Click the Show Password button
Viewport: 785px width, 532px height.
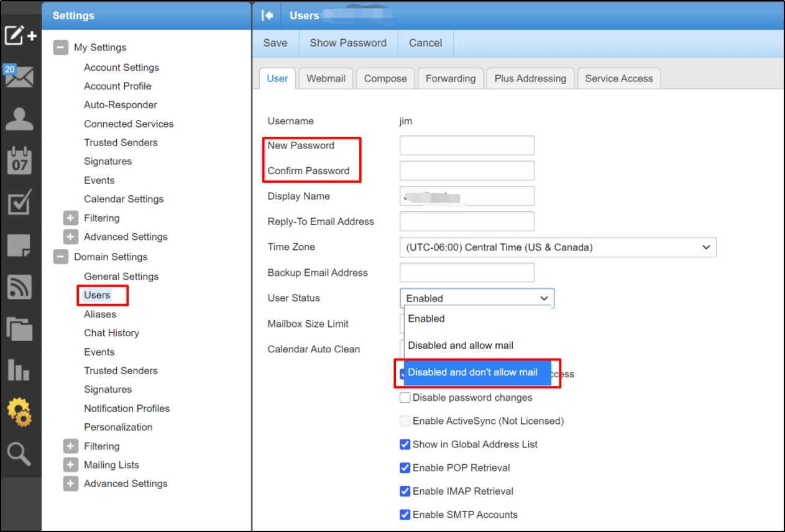point(348,43)
